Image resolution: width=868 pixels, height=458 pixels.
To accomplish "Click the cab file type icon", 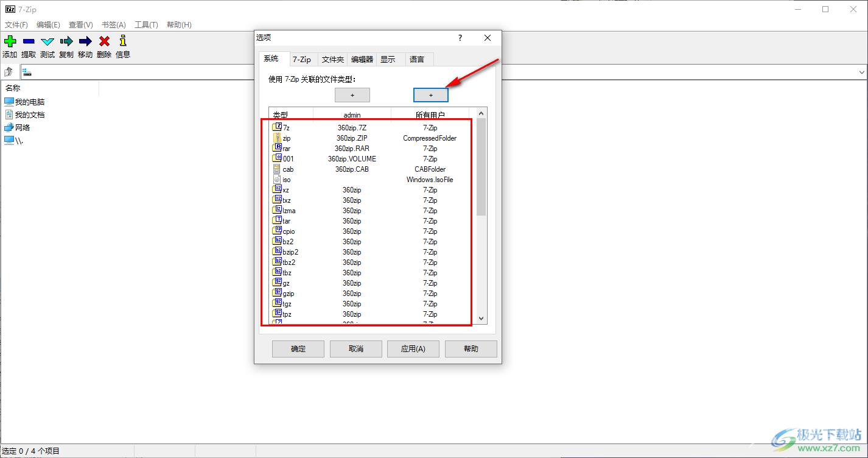I will coord(278,169).
